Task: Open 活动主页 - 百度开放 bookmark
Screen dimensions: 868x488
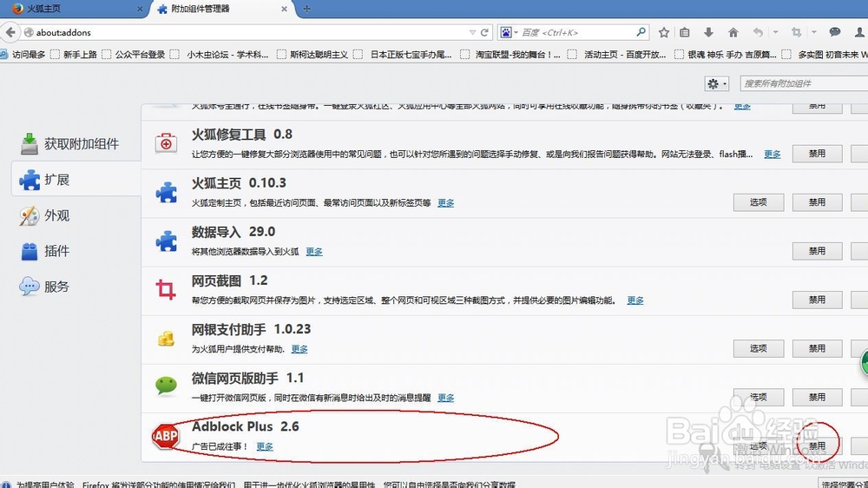Action: (617, 55)
